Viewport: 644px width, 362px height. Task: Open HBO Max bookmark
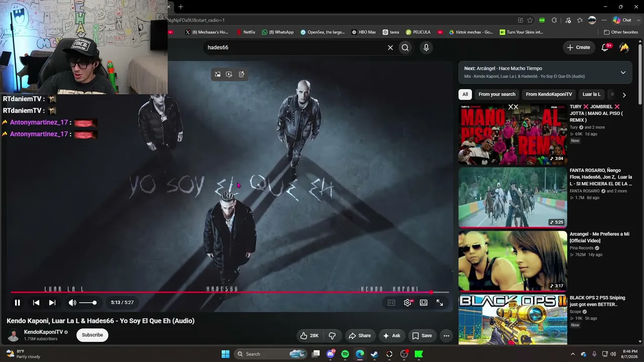point(364,32)
